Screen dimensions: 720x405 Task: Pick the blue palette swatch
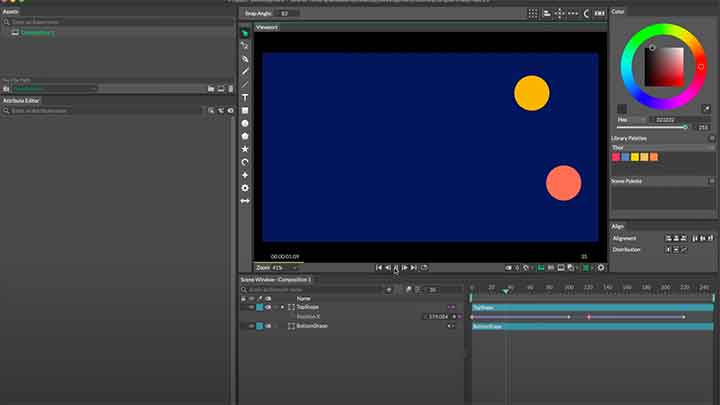pyautogui.click(x=625, y=157)
